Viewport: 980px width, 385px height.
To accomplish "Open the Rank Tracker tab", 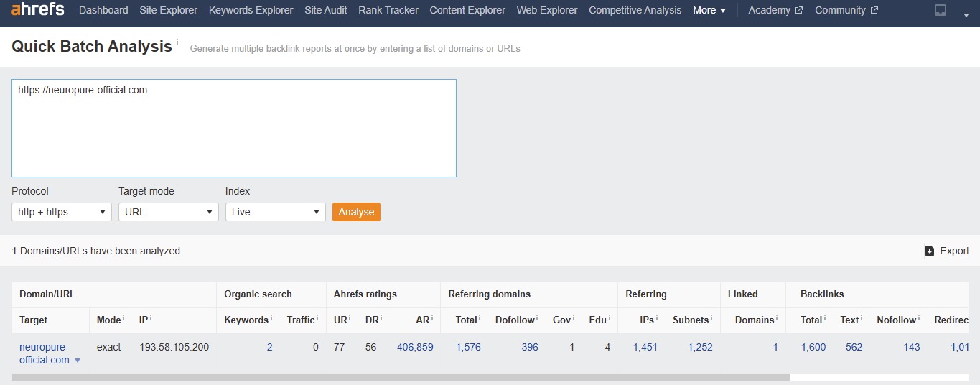I will point(388,11).
